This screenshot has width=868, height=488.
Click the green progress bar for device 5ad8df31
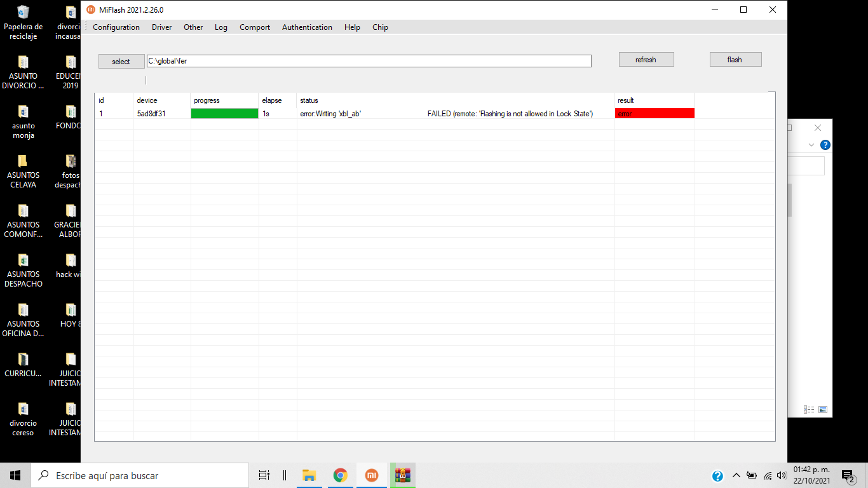click(x=224, y=113)
